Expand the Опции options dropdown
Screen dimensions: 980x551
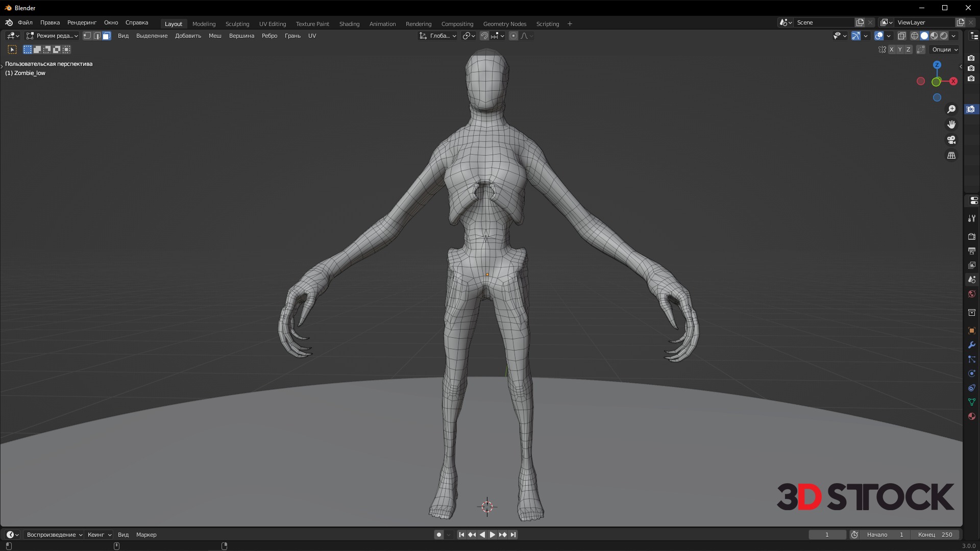click(945, 49)
